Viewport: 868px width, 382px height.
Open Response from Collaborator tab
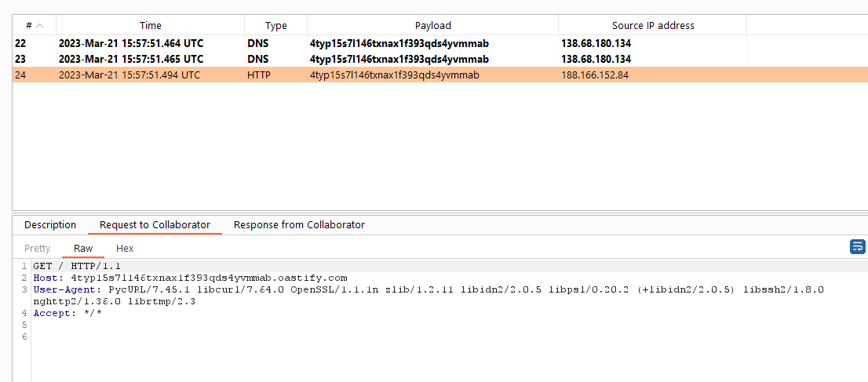[299, 225]
